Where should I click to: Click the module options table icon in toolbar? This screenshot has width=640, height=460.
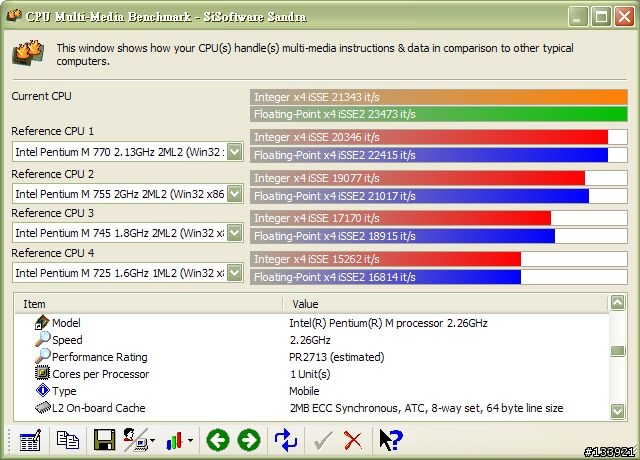[x=30, y=440]
